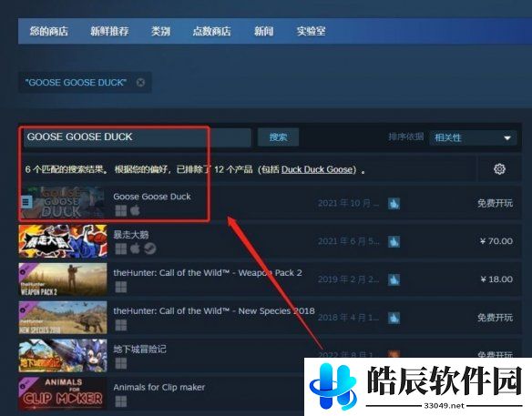This screenshot has width=532, height=416.
Task: Open the New Species 2018 thumbnail
Action: pyautogui.click(x=63, y=318)
